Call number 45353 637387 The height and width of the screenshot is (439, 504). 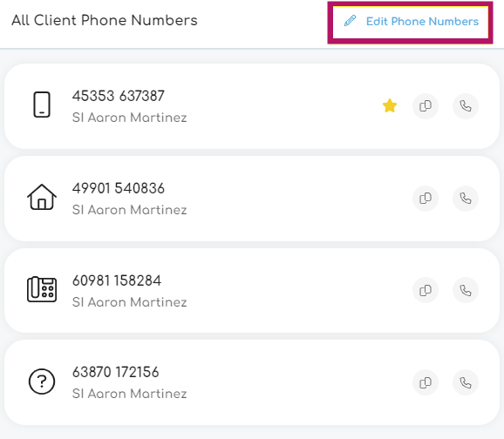466,106
